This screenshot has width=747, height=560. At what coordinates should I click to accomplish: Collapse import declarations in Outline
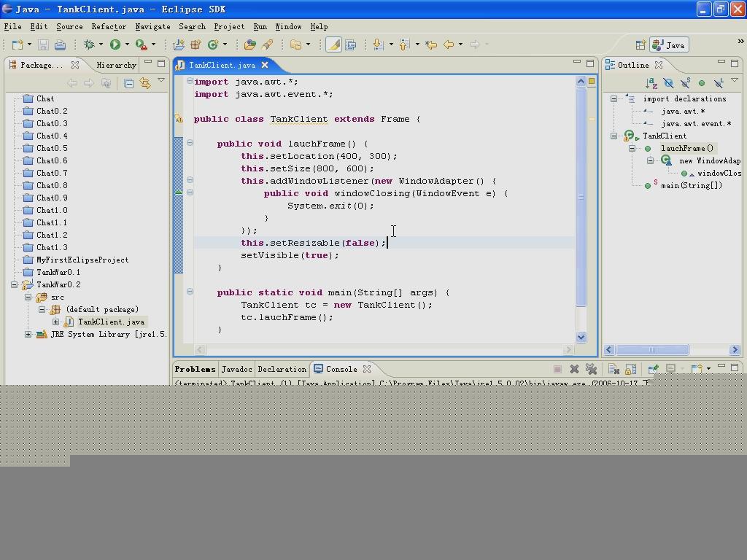pyautogui.click(x=614, y=99)
